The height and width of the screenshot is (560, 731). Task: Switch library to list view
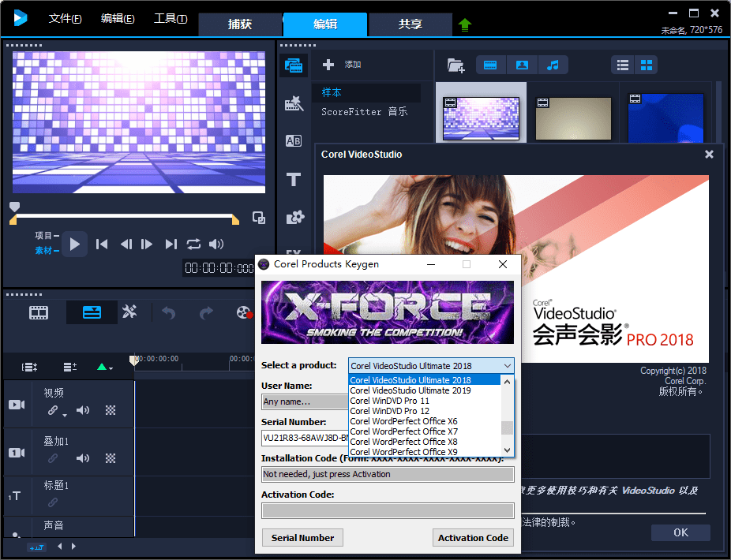(x=623, y=65)
